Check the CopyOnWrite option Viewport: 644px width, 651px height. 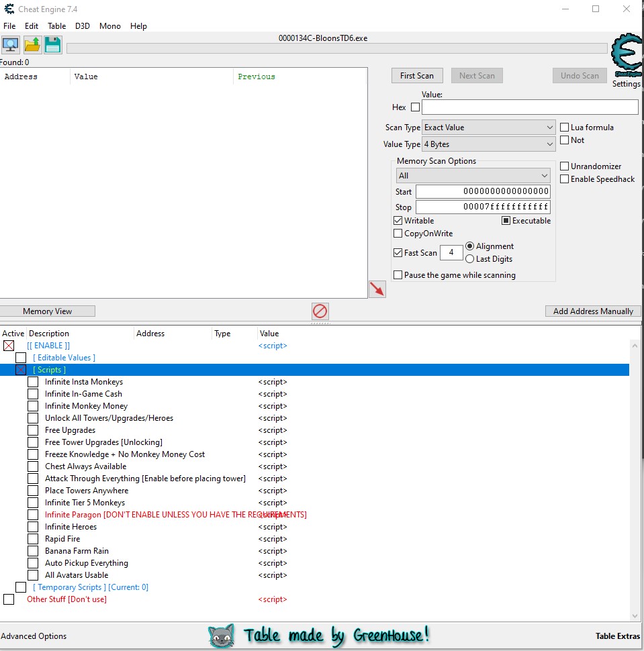(398, 234)
